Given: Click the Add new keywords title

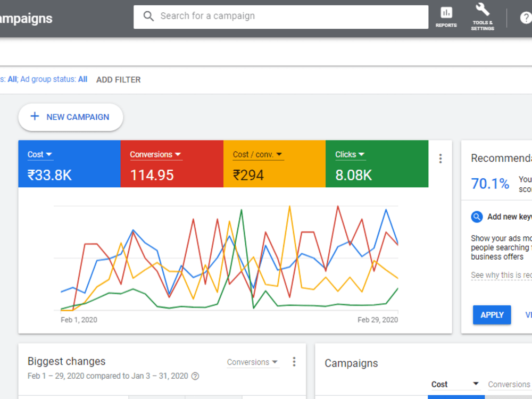Looking at the screenshot, I should (x=510, y=217).
